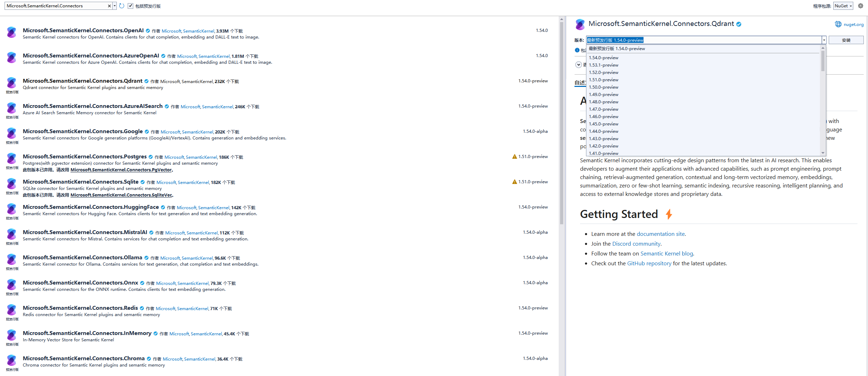Click the globe icon beside nuget.org
Screen dimensions: 868x376
pyautogui.click(x=838, y=24)
